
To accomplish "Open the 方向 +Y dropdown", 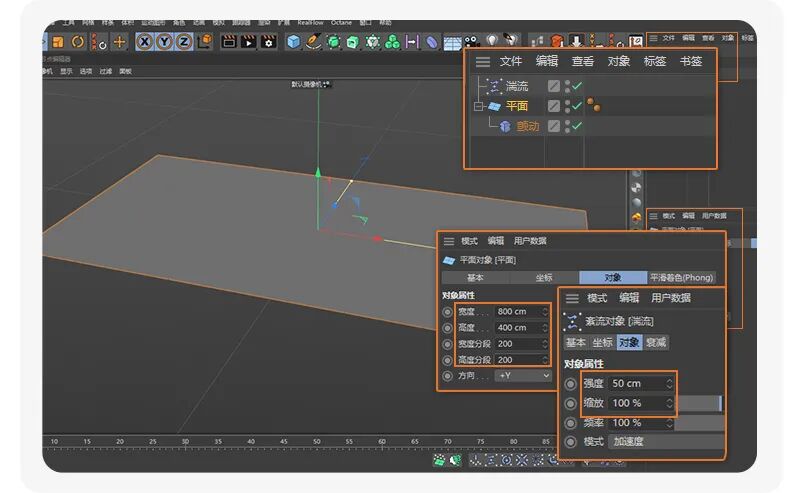I will click(524, 376).
